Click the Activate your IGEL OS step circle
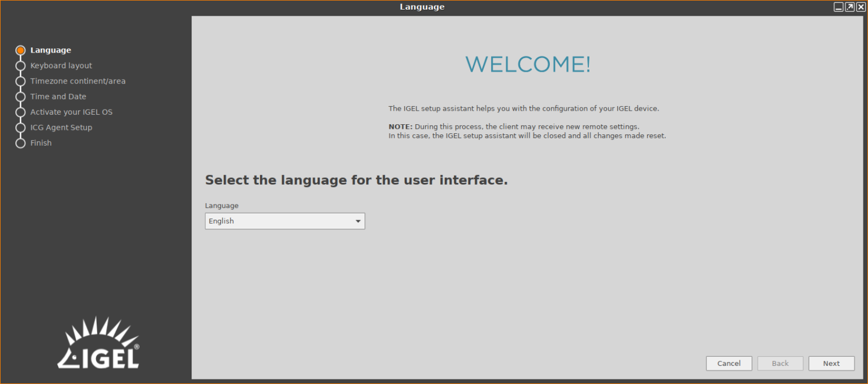Image resolution: width=868 pixels, height=384 pixels. coord(20,112)
